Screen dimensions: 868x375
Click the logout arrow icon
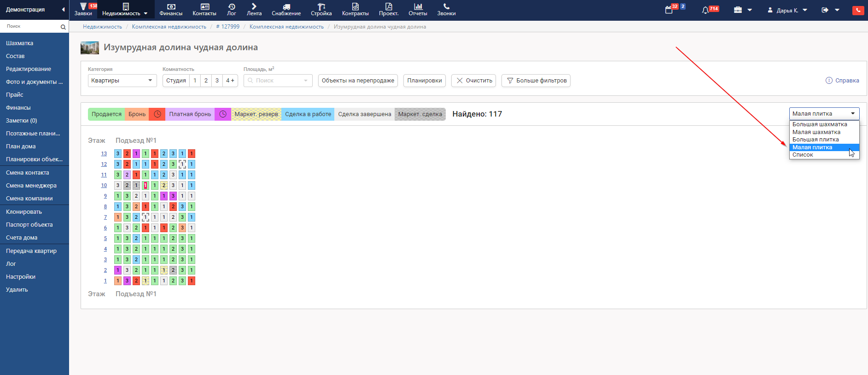tap(825, 10)
